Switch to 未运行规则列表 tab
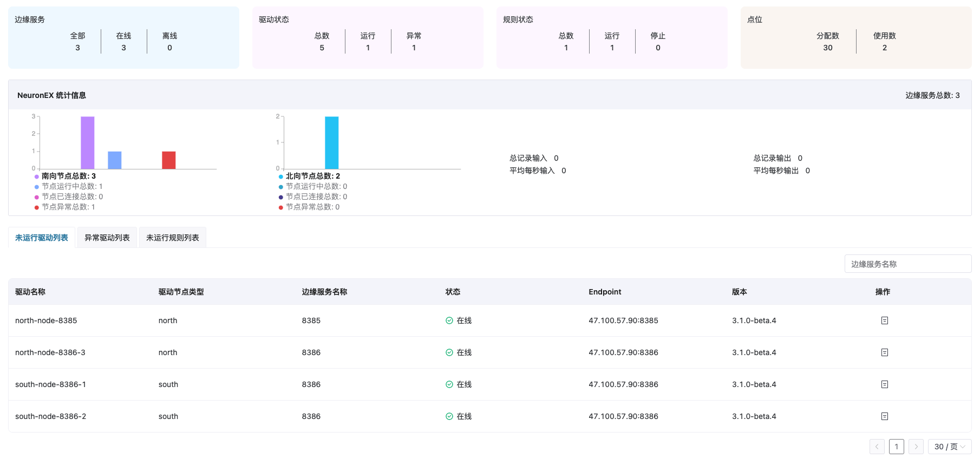 click(x=173, y=238)
